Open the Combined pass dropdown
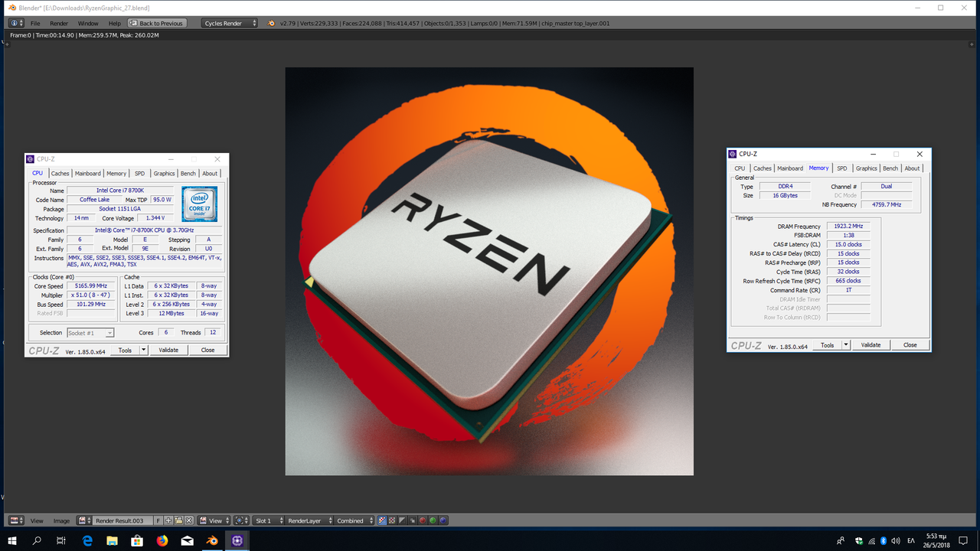980x551 pixels. coord(354,520)
